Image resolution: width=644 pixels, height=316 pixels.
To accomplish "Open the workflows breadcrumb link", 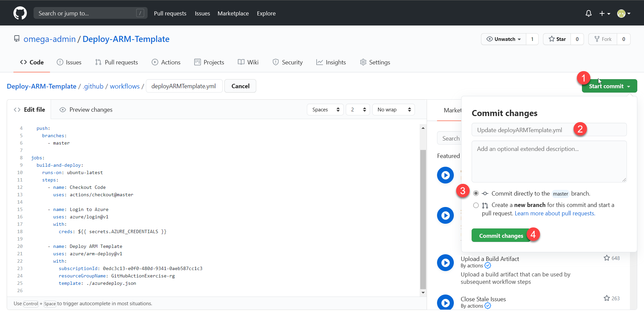I will pyautogui.click(x=125, y=86).
